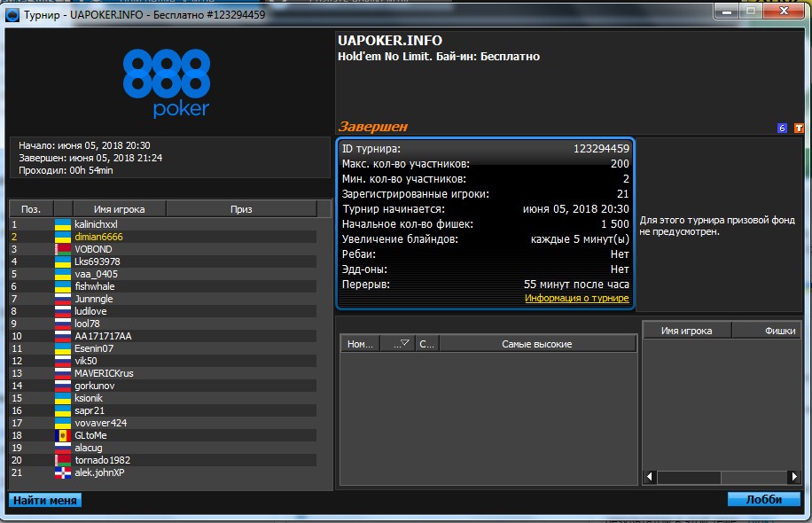Image resolution: width=812 pixels, height=523 pixels.
Task: Select player Junnngle in the list
Action: (163, 299)
